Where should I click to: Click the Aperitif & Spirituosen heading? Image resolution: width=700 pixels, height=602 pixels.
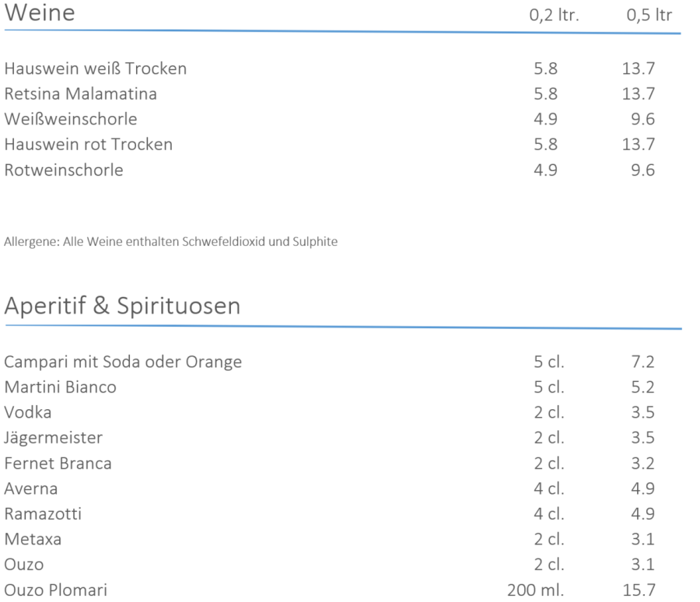pyautogui.click(x=122, y=306)
